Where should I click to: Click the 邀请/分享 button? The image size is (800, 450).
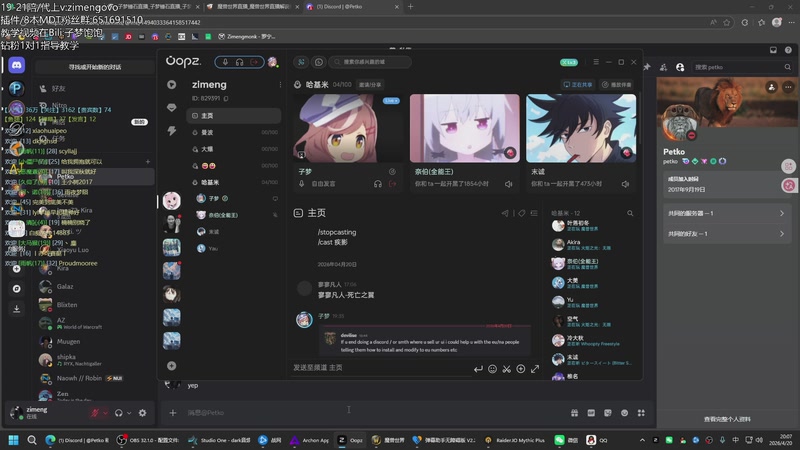point(370,85)
